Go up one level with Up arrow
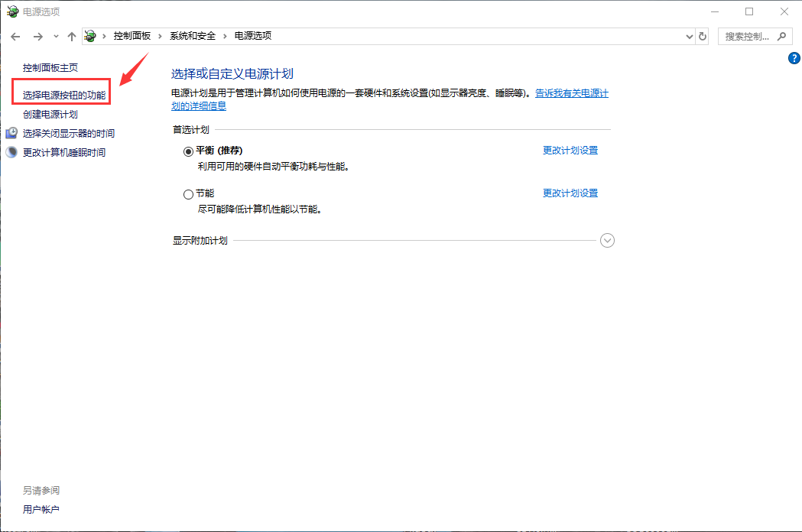 click(72, 37)
